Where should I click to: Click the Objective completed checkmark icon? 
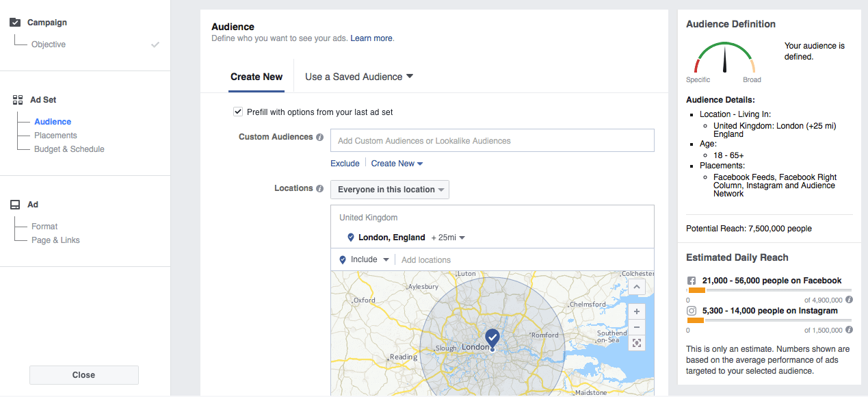155,44
